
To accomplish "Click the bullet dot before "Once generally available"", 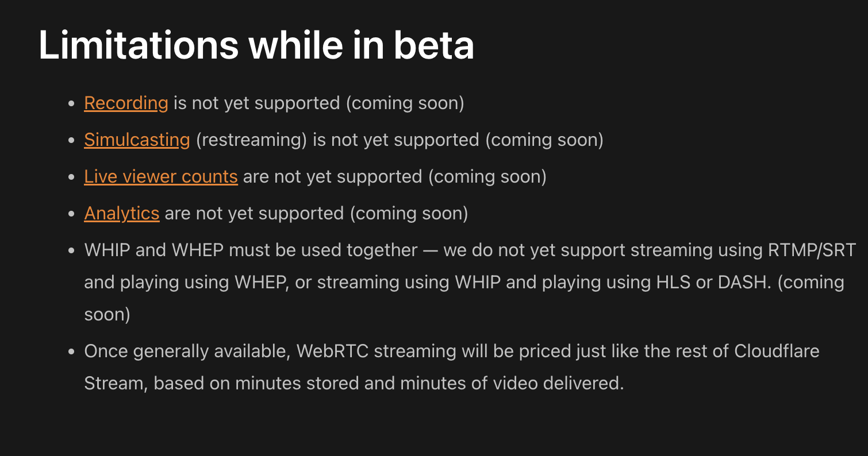I will click(71, 351).
